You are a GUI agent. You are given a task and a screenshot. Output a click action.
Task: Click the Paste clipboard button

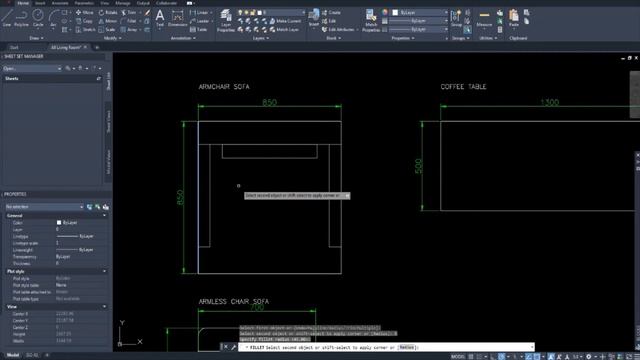pos(513,18)
